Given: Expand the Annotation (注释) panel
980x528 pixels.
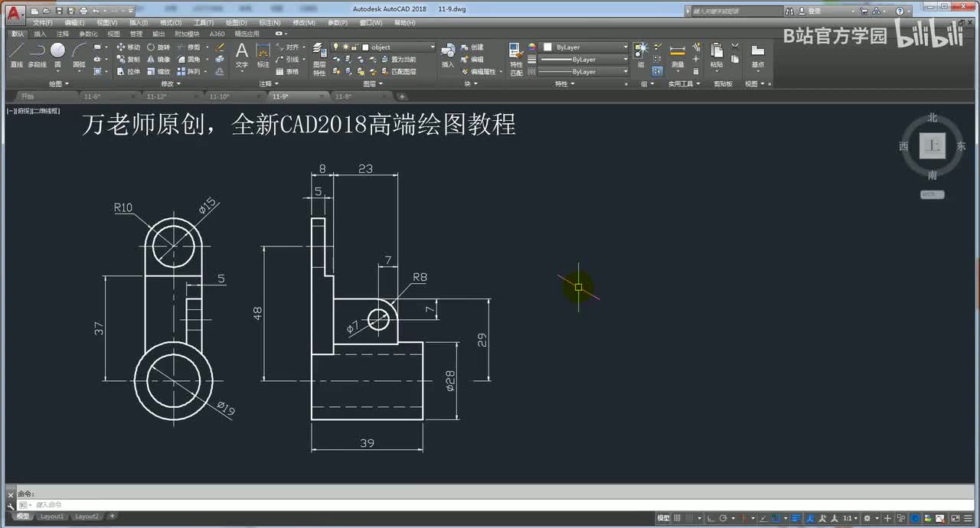Looking at the screenshot, I should (x=268, y=83).
